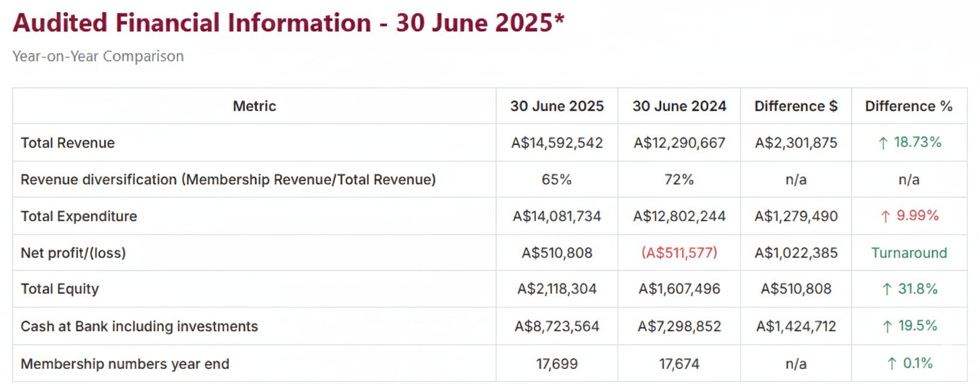Image resolution: width=980 pixels, height=384 pixels.
Task: Click the '30 June 2024' column header
Action: (x=679, y=106)
